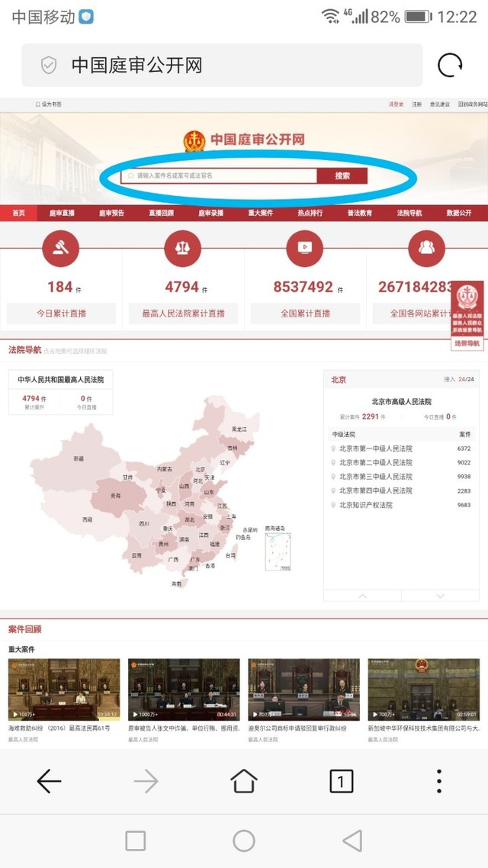488x868 pixels.
Task: Open the browser three-dot menu
Action: pos(438,780)
